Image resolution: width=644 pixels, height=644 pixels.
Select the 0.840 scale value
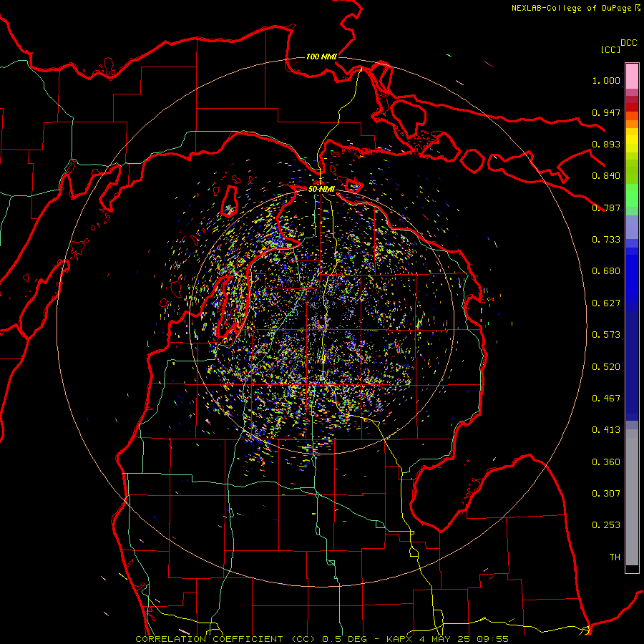(606, 176)
